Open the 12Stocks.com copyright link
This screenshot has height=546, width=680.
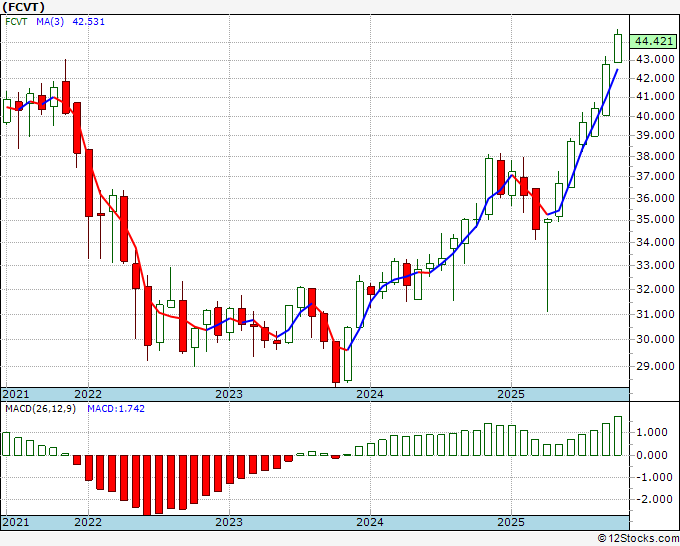coord(638,539)
